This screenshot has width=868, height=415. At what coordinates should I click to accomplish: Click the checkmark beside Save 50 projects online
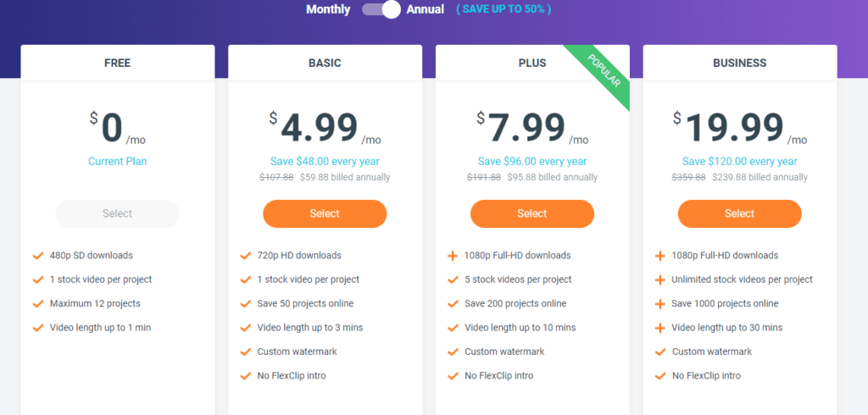pos(245,303)
